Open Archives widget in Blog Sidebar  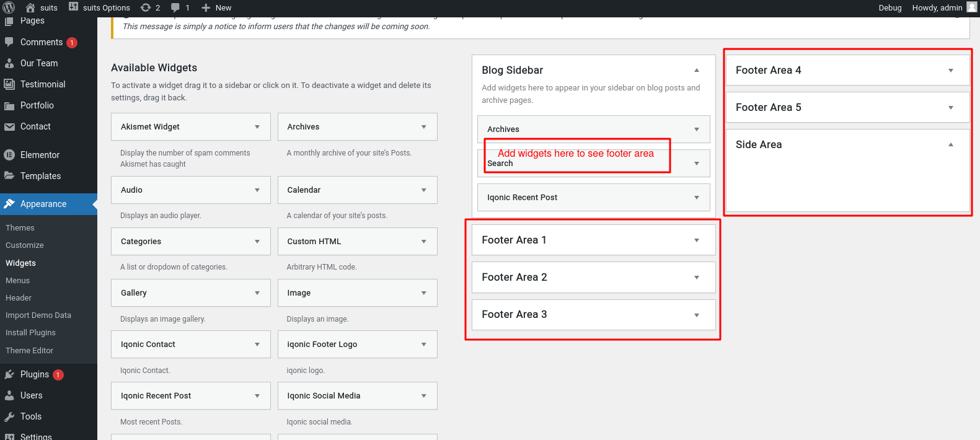click(594, 129)
